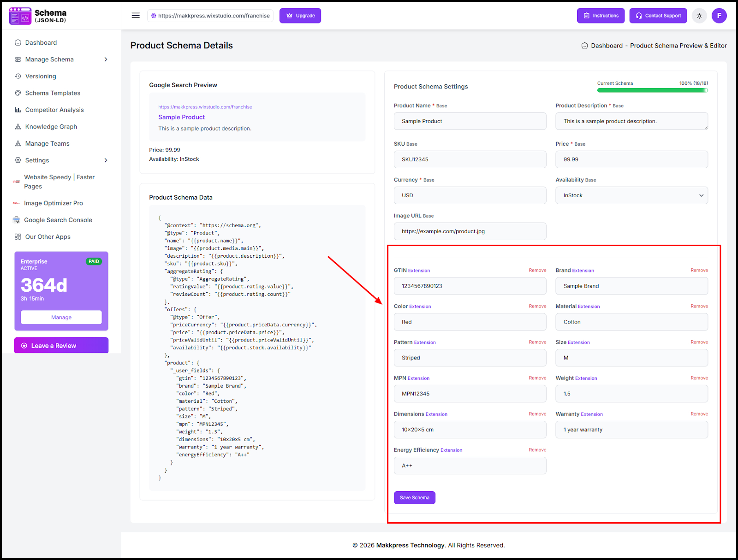Click the Competitor Analysis chart icon
This screenshot has width=738, height=560.
click(x=18, y=110)
